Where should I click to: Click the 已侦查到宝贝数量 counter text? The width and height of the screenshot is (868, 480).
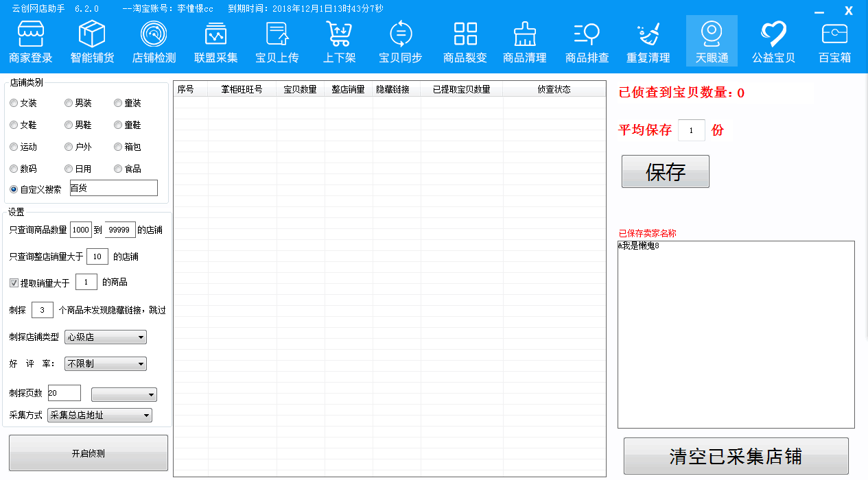tap(681, 93)
